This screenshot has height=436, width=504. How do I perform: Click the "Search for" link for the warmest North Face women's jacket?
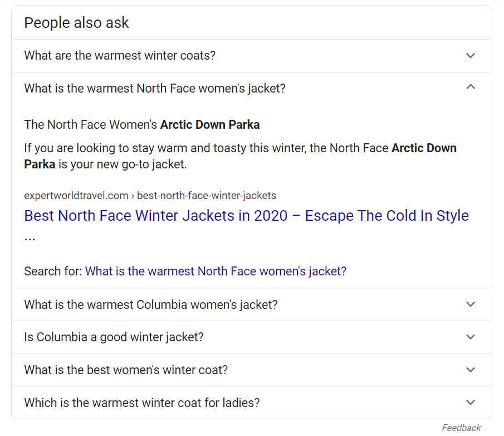coord(216,272)
